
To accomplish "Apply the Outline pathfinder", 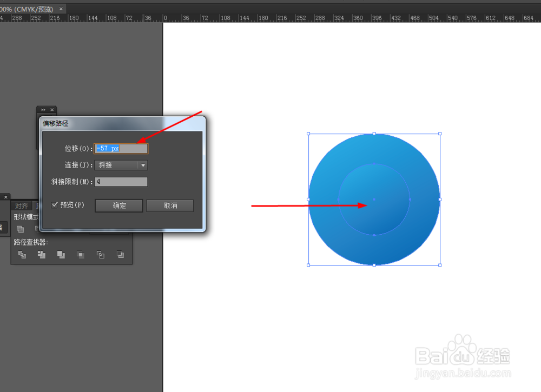I will 101,255.
